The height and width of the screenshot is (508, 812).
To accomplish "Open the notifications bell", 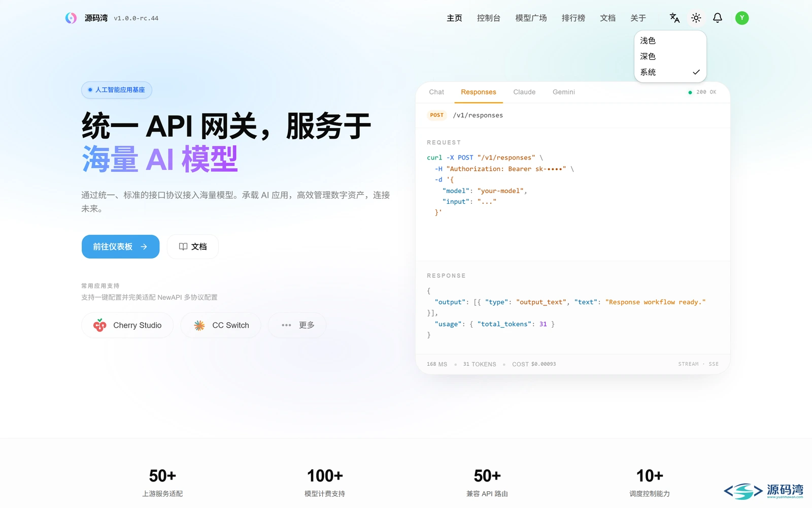I will point(718,18).
